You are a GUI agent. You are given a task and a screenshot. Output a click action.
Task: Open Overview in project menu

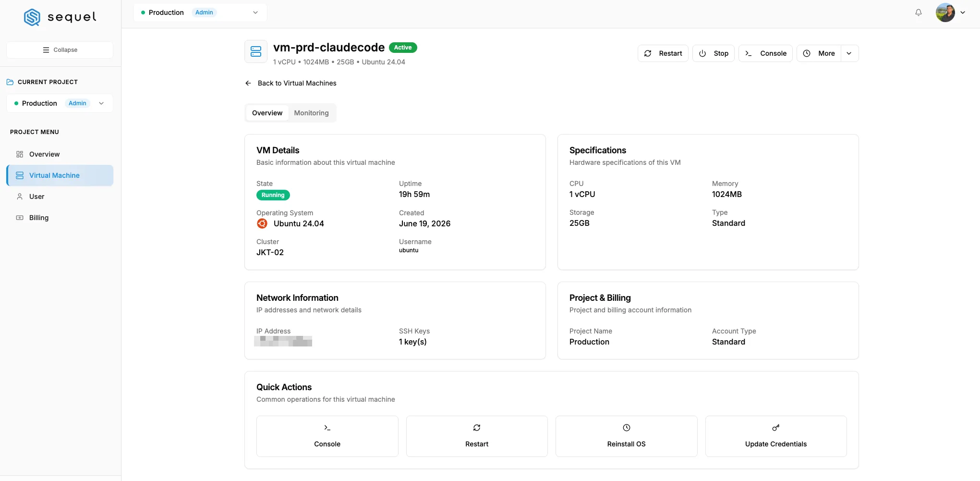[60, 154]
